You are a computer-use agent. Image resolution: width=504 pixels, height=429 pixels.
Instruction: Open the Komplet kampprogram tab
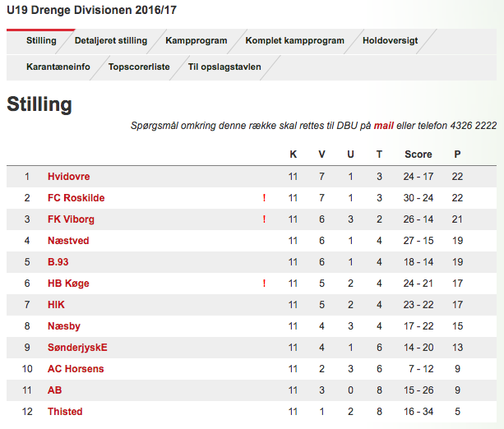pyautogui.click(x=294, y=41)
